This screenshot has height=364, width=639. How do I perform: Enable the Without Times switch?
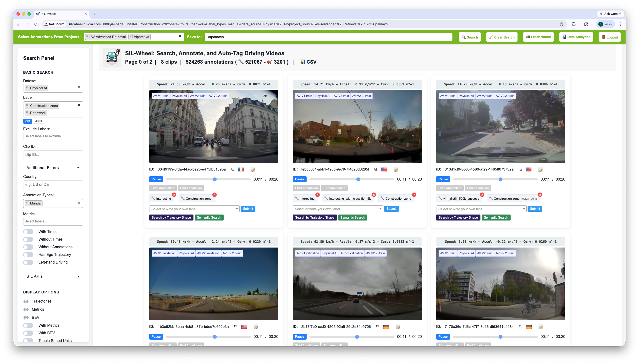click(28, 239)
